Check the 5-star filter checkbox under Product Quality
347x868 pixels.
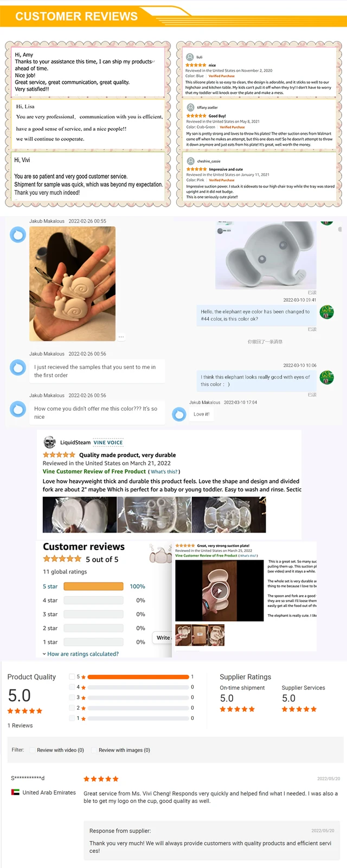coord(72,676)
